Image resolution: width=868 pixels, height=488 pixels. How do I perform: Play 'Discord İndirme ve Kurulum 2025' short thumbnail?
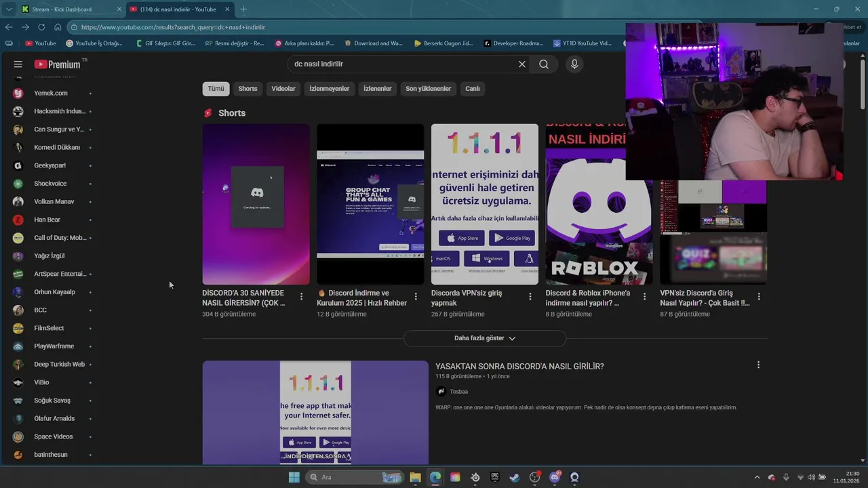click(370, 204)
